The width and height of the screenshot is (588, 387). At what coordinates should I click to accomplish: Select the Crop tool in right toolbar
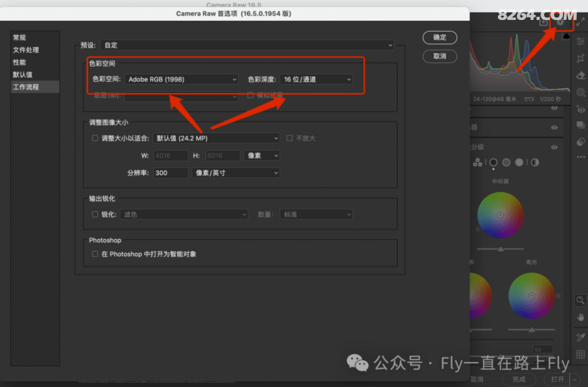pyautogui.click(x=580, y=58)
